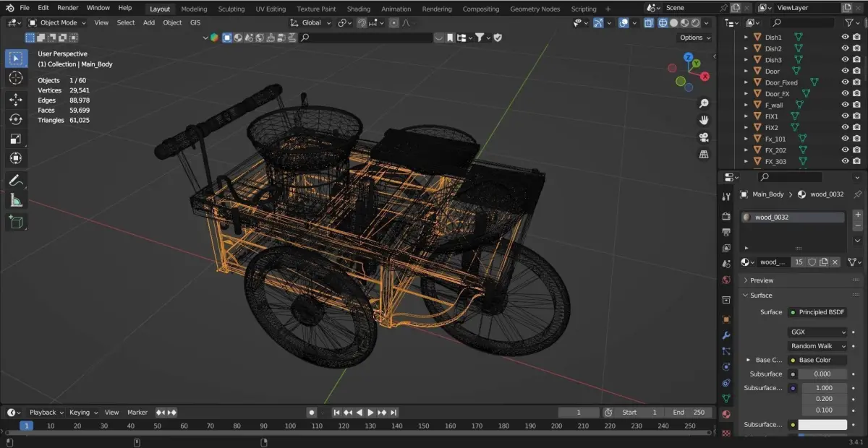Open the GGX distribution dropdown

(817, 332)
